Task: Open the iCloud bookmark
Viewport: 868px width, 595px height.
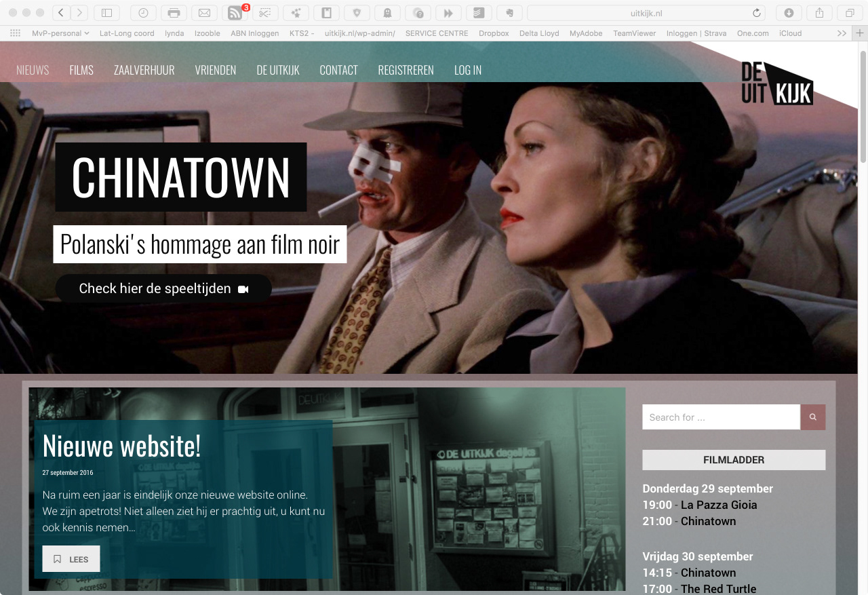Action: click(x=790, y=33)
